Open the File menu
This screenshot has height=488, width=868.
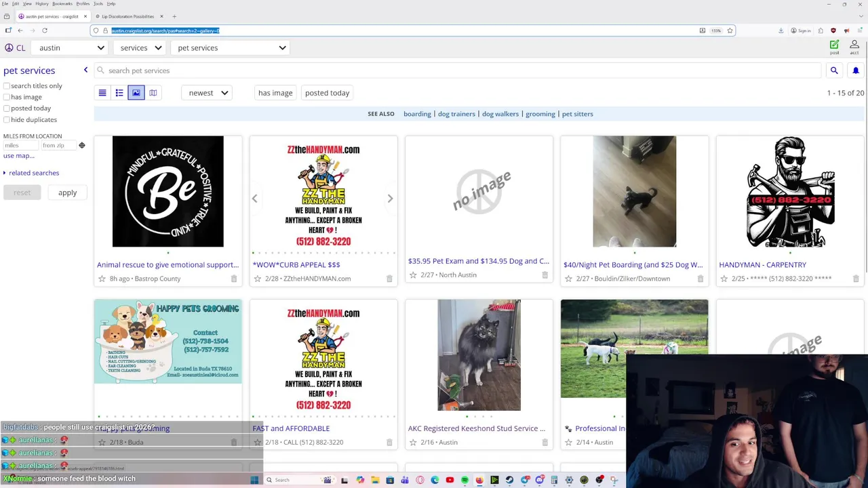[x=5, y=3]
